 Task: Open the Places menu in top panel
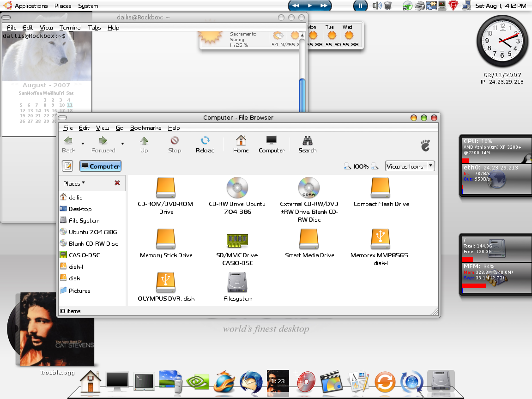click(x=63, y=6)
